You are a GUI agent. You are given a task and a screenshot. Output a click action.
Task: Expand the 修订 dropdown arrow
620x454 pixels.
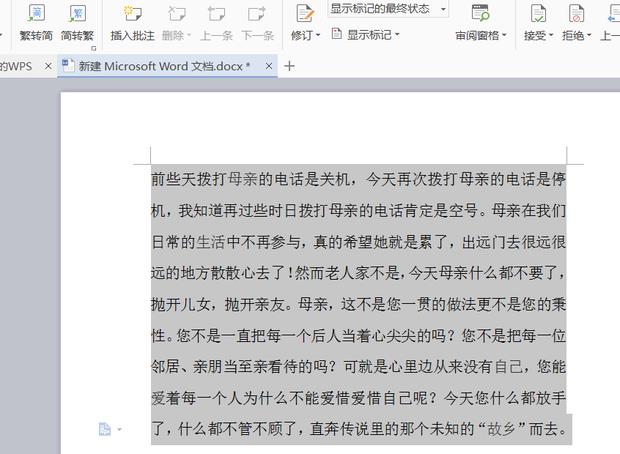click(318, 36)
